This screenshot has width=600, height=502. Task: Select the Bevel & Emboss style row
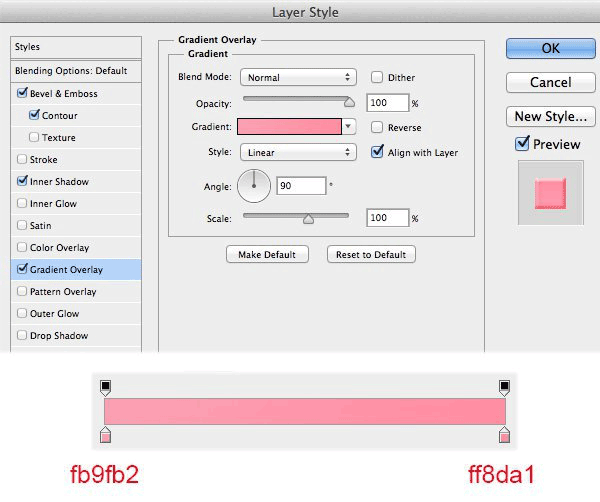click(x=76, y=93)
